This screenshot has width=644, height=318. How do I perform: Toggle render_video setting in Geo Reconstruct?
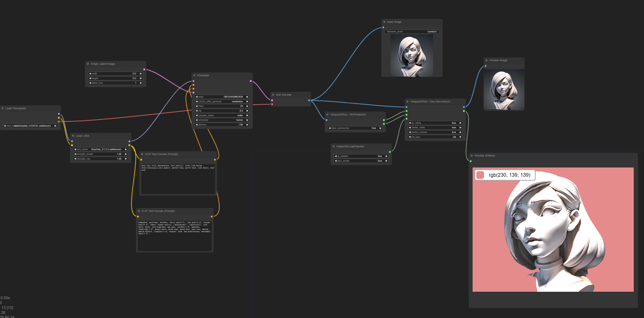tap(435, 128)
